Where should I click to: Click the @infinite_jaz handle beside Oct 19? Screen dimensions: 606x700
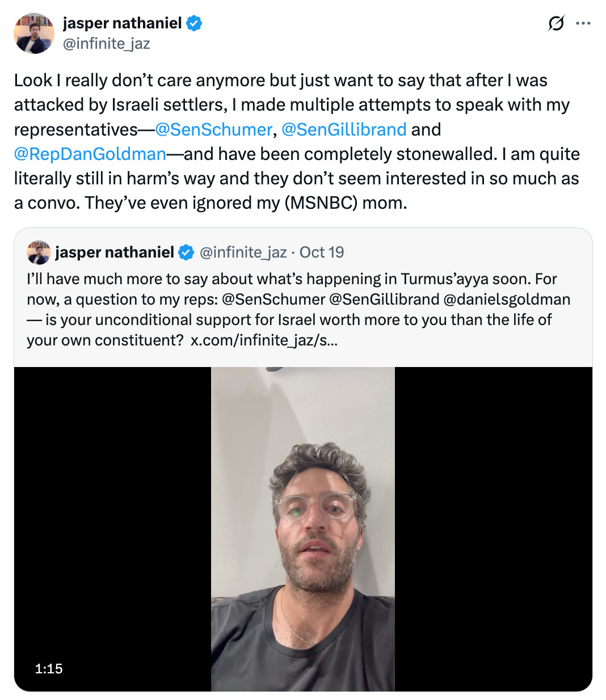click(243, 252)
